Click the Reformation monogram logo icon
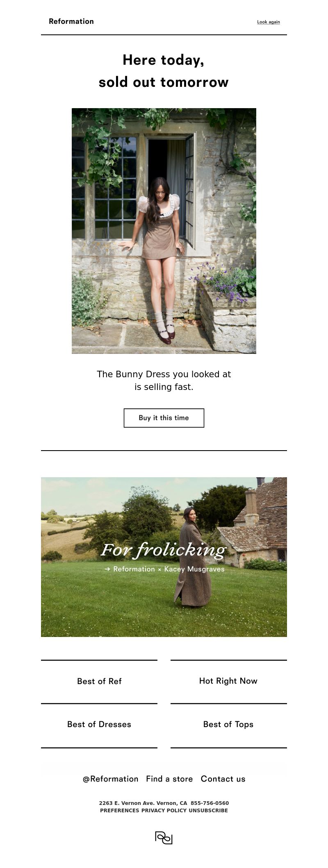This screenshot has height=868, width=328. point(164,838)
